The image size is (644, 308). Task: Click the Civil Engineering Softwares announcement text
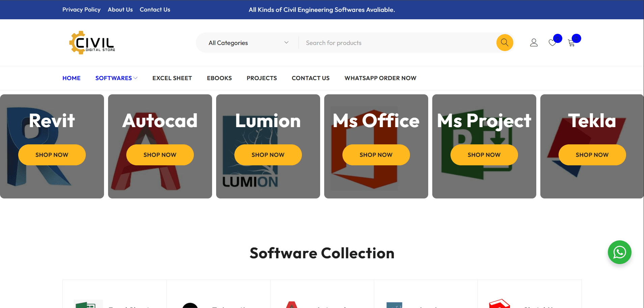322,10
